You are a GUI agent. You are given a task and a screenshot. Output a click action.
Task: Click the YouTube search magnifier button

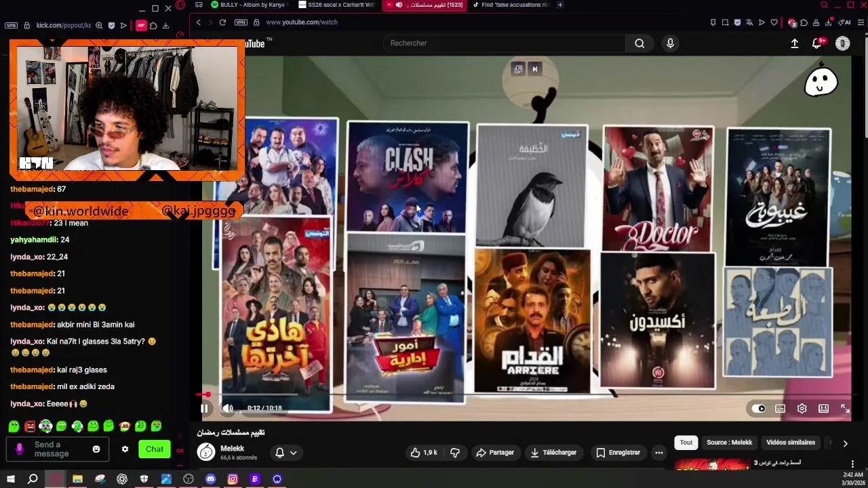coord(639,43)
